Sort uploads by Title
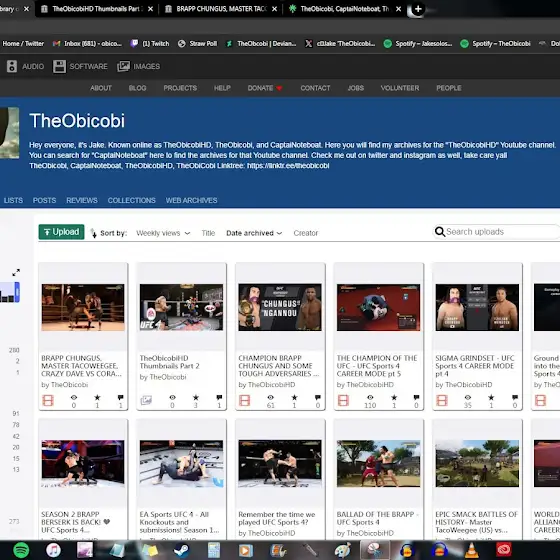Viewport: 560px width, 560px height. click(208, 233)
